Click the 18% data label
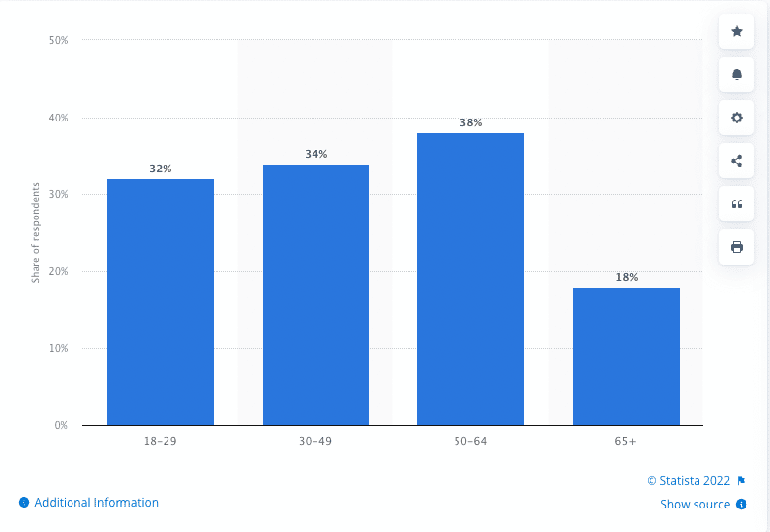 pyautogui.click(x=627, y=277)
